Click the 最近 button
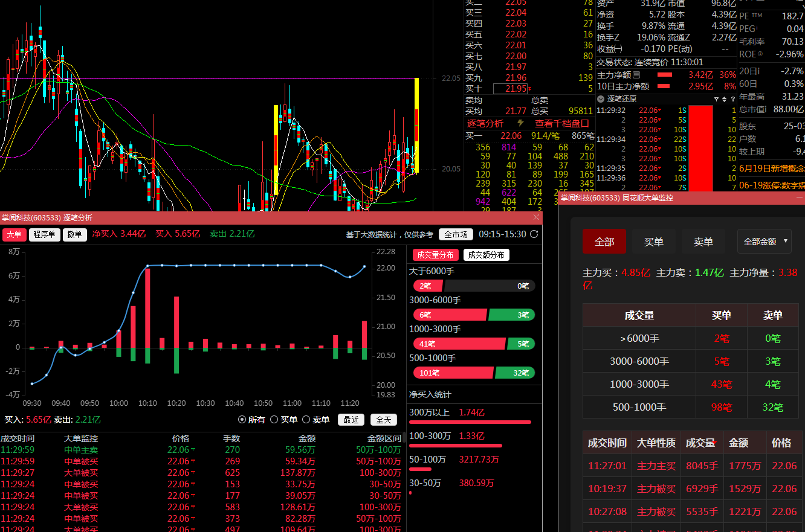 click(351, 420)
